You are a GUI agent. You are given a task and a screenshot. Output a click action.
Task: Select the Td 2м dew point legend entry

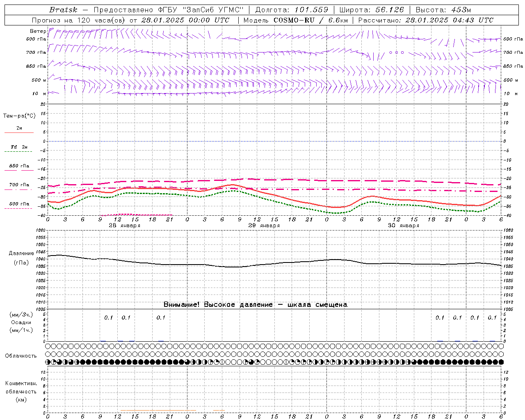pos(19,147)
